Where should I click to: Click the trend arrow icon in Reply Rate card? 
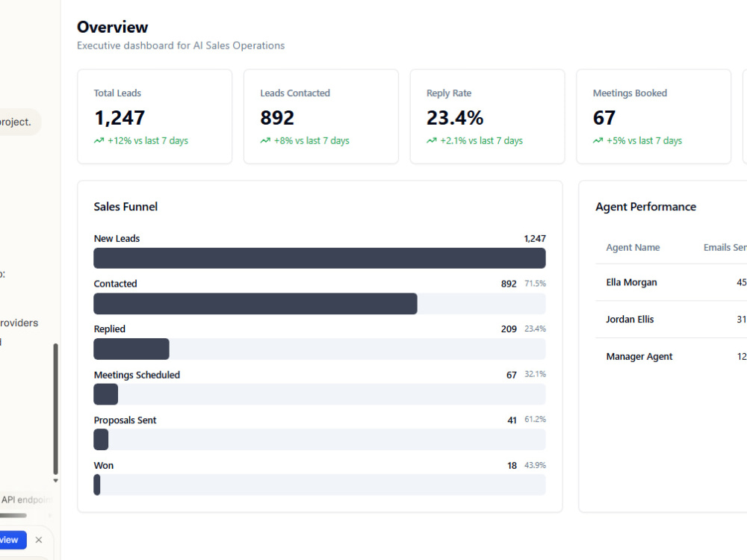[x=431, y=140]
